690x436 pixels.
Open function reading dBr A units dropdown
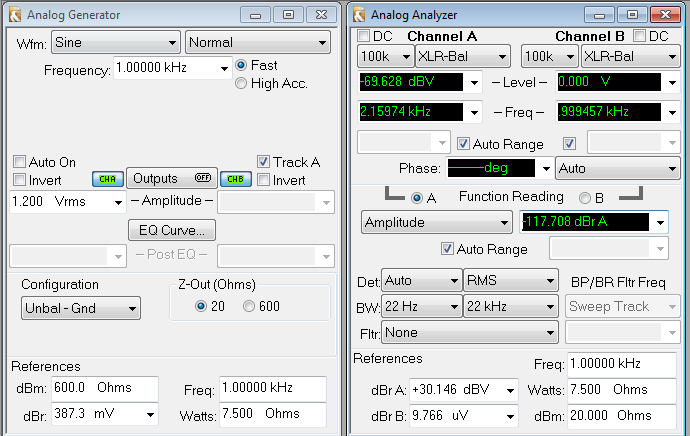point(660,223)
